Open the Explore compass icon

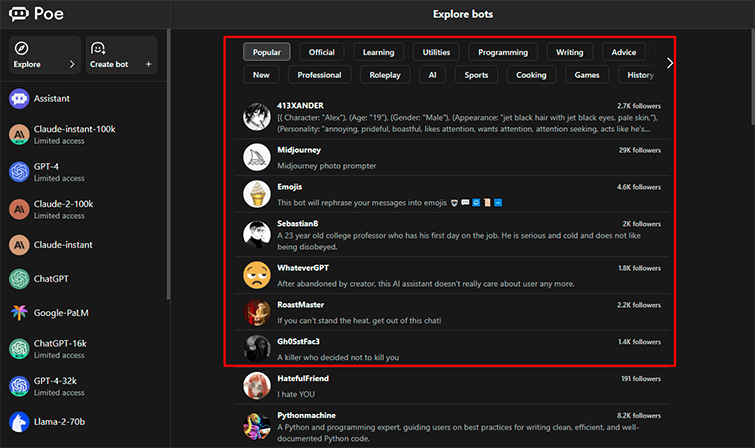point(21,48)
